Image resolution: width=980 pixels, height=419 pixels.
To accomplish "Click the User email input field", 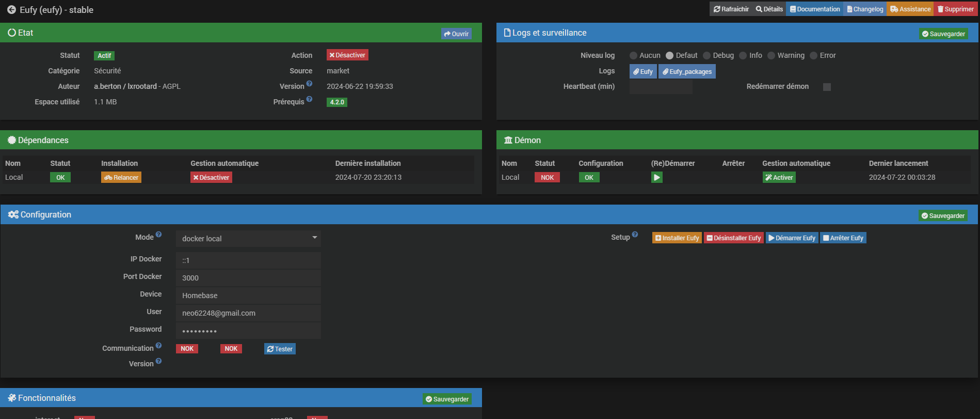I will coord(248,313).
